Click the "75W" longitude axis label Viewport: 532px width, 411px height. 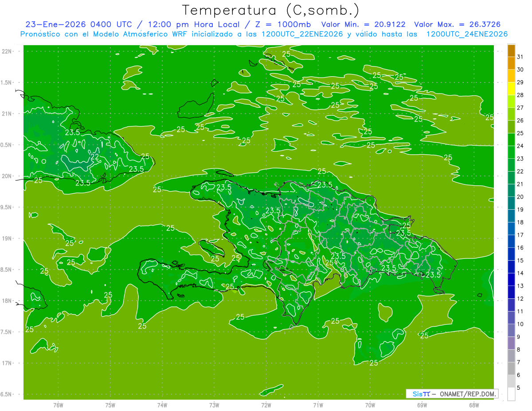[x=110, y=405]
